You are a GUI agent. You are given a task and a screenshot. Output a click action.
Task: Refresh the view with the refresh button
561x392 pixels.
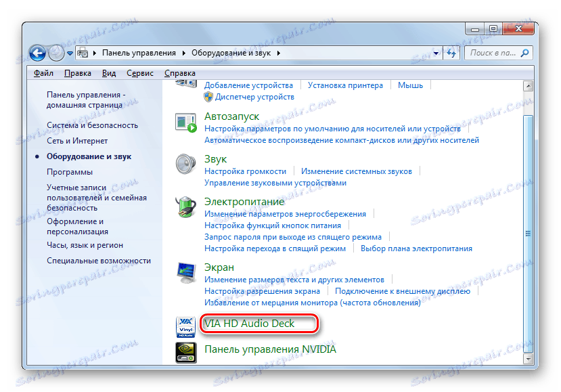coord(451,53)
